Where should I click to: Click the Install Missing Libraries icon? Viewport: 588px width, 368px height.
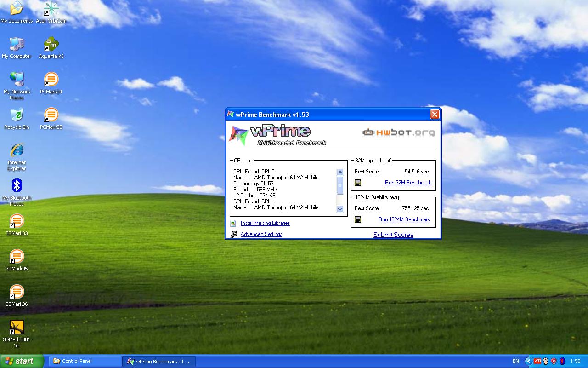(233, 223)
